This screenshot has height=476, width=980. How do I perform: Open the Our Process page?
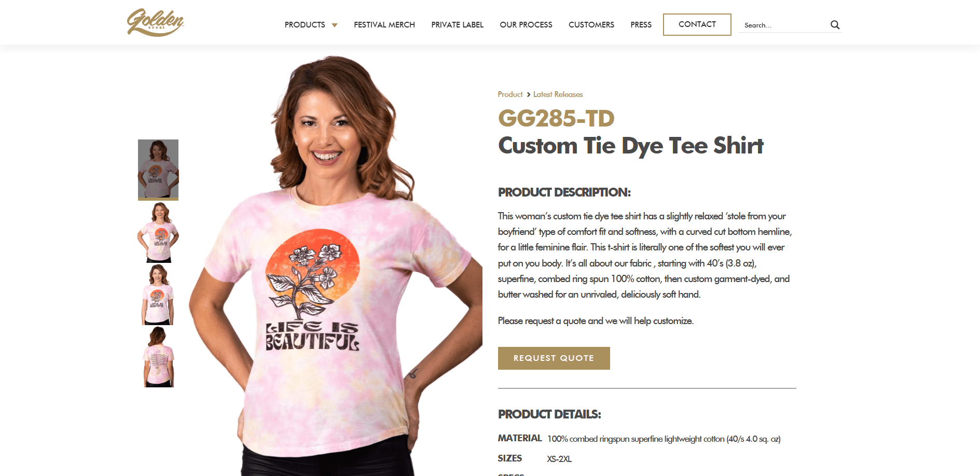526,25
